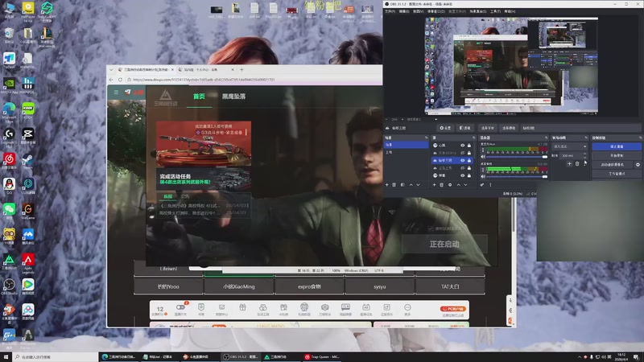Open lower audio channel three-dot menu
The image size is (644, 362).
(x=483, y=170)
